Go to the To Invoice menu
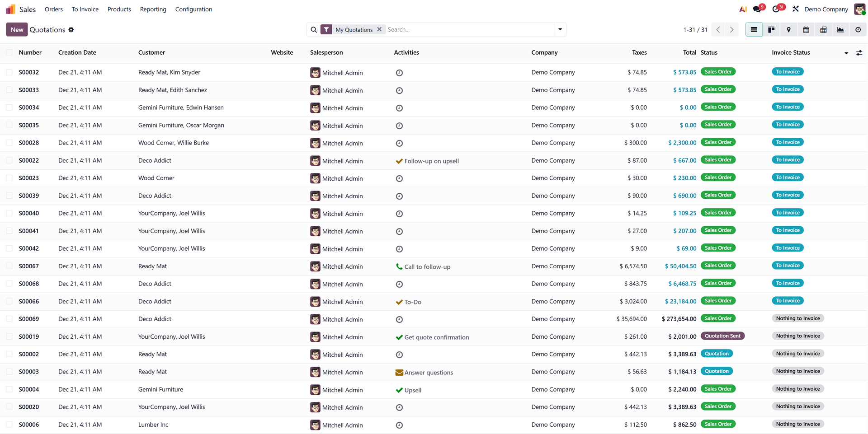 (x=85, y=9)
